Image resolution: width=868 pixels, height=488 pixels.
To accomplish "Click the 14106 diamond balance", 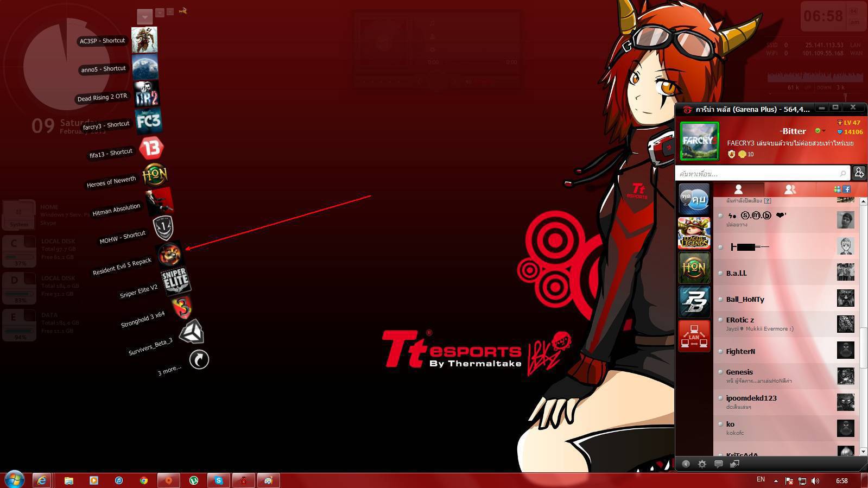I will pyautogui.click(x=850, y=132).
